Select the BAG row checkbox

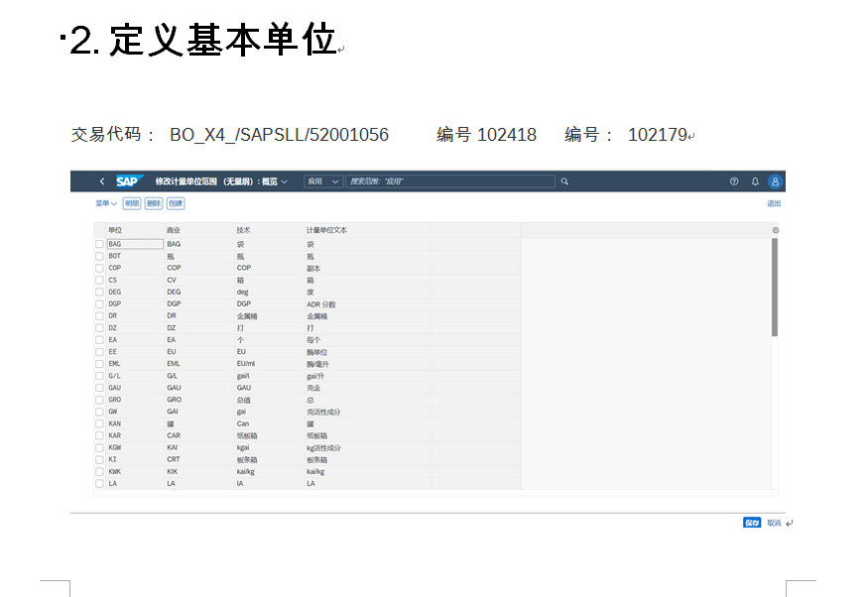(99, 243)
